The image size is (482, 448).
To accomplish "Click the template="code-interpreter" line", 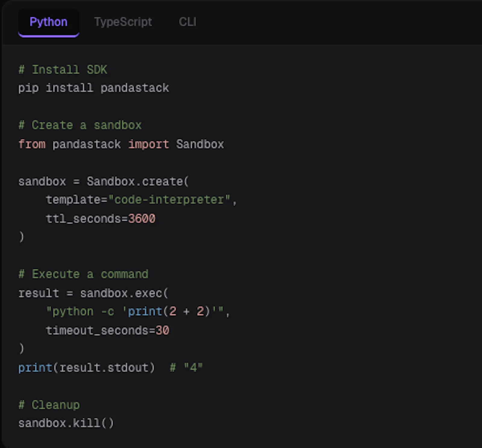I will coord(141,200).
